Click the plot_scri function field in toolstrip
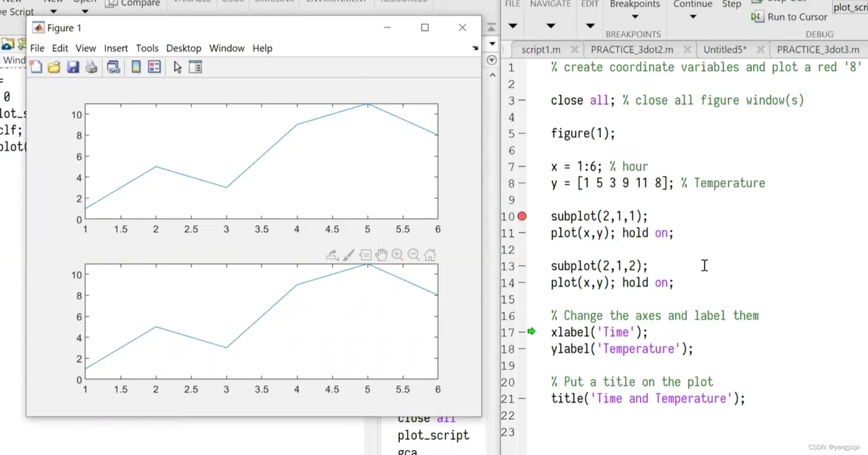This screenshot has height=455, width=868. click(850, 7)
